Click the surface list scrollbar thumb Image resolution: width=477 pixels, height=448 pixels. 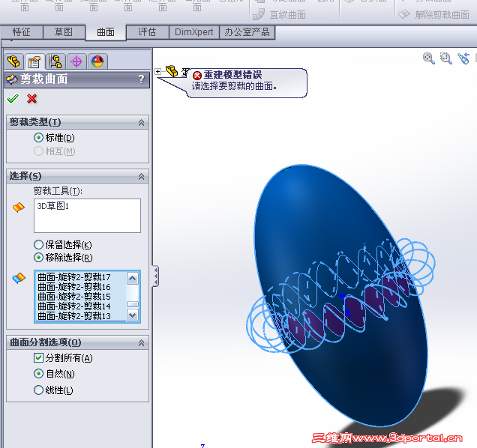133,304
